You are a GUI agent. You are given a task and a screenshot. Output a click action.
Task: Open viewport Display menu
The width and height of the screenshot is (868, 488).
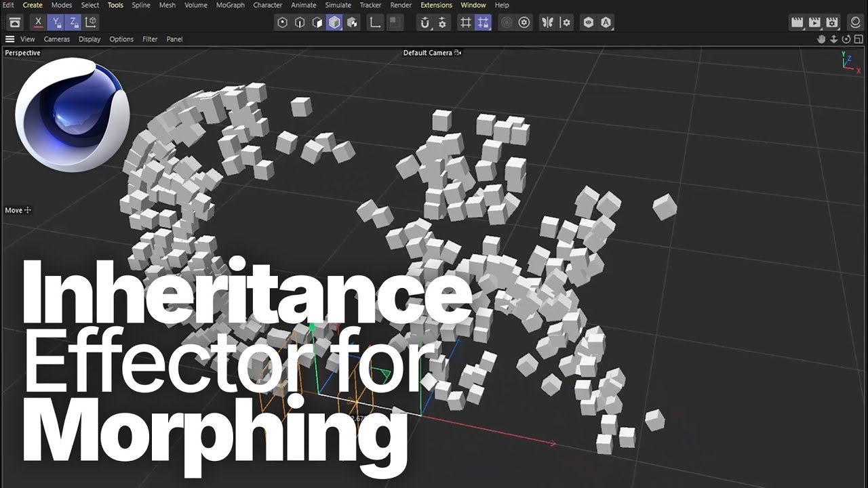click(x=90, y=39)
